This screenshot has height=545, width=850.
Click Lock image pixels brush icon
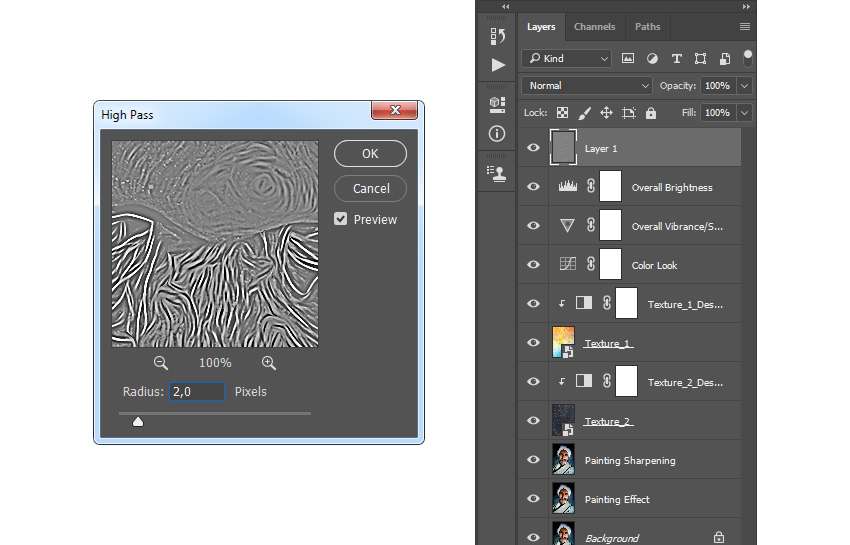pyautogui.click(x=585, y=113)
